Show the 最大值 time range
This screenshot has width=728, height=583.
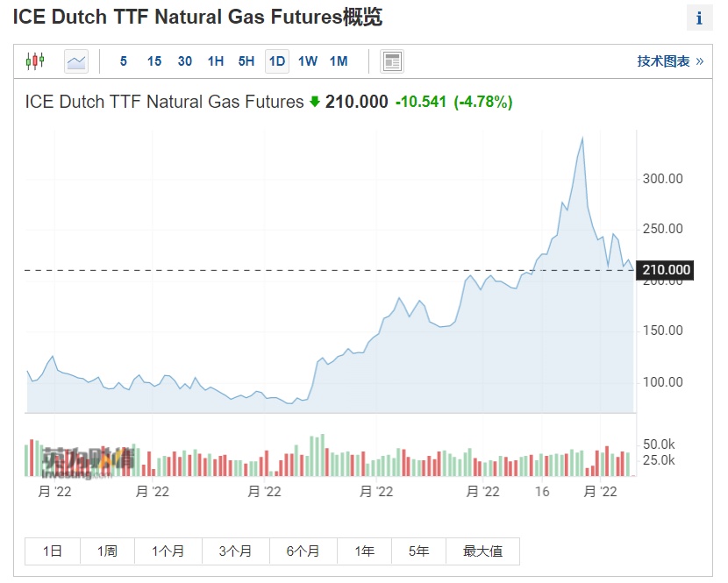[482, 551]
